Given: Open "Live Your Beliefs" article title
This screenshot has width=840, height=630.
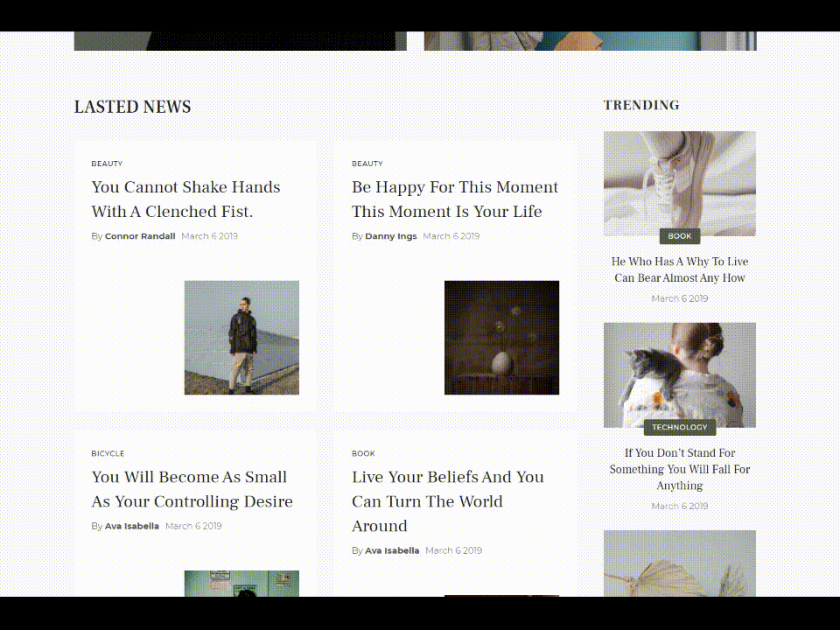Looking at the screenshot, I should coord(447,501).
